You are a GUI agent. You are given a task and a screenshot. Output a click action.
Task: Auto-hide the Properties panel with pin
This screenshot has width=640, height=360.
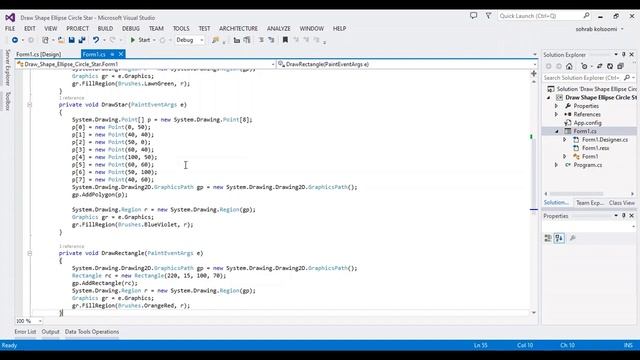pos(624,216)
